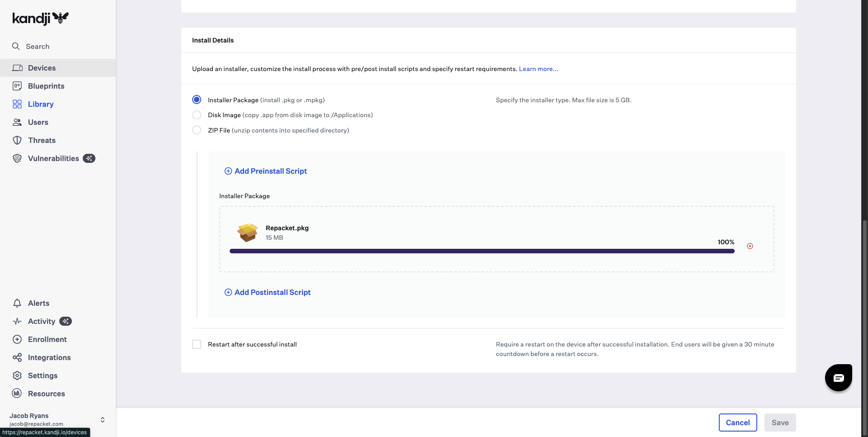Image resolution: width=868 pixels, height=437 pixels.
Task: Click the Settings gear icon
Action: point(17,375)
